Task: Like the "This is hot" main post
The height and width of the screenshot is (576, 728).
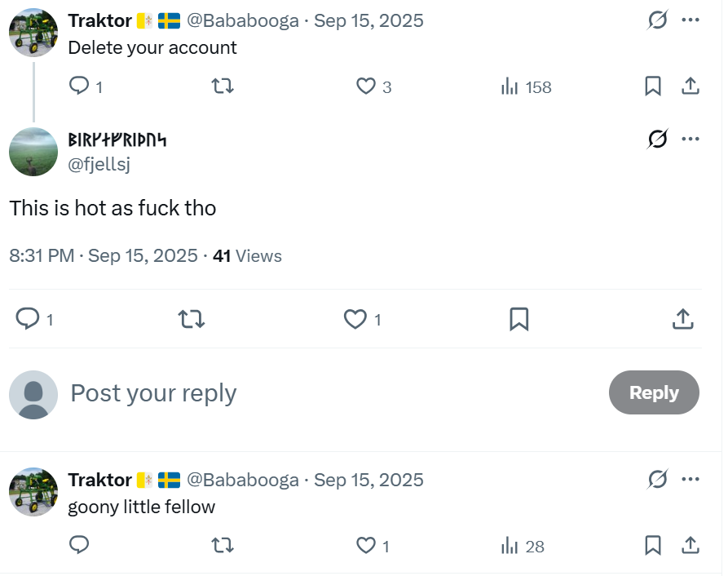Action: point(355,319)
